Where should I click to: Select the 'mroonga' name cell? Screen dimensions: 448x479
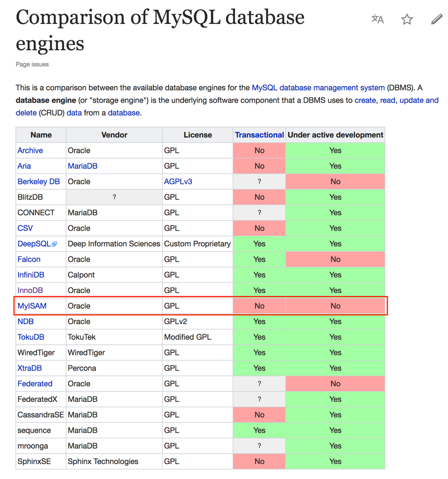[41, 446]
